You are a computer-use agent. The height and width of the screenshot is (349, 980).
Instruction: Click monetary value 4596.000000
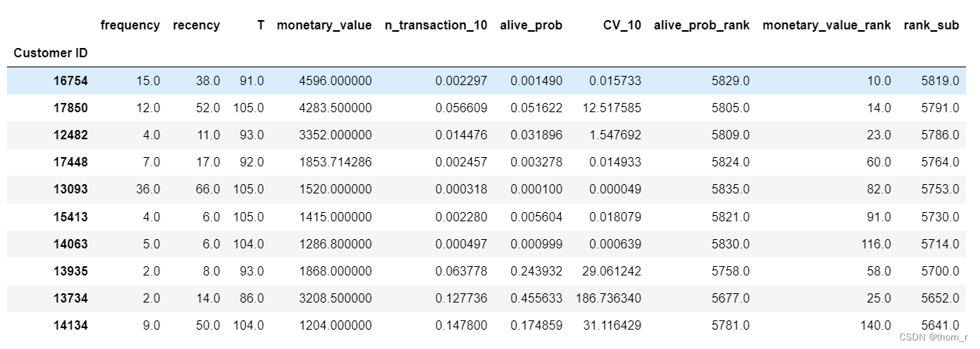click(334, 80)
